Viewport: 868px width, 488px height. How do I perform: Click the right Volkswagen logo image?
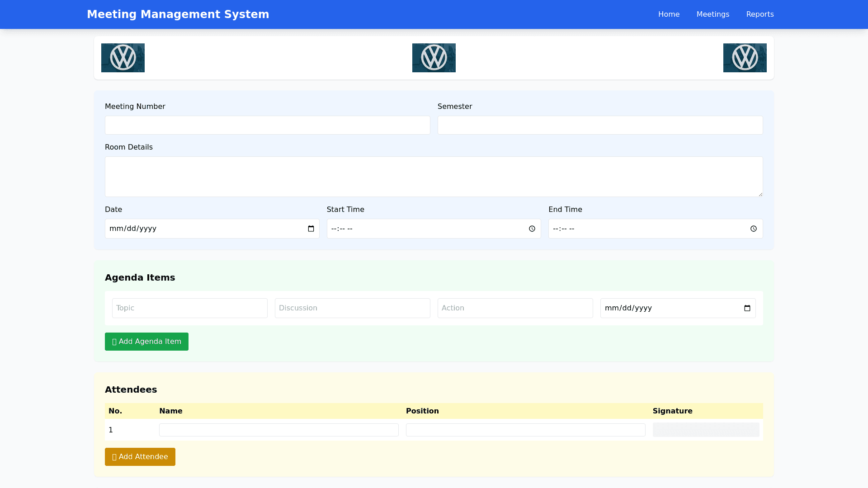coord(745,58)
